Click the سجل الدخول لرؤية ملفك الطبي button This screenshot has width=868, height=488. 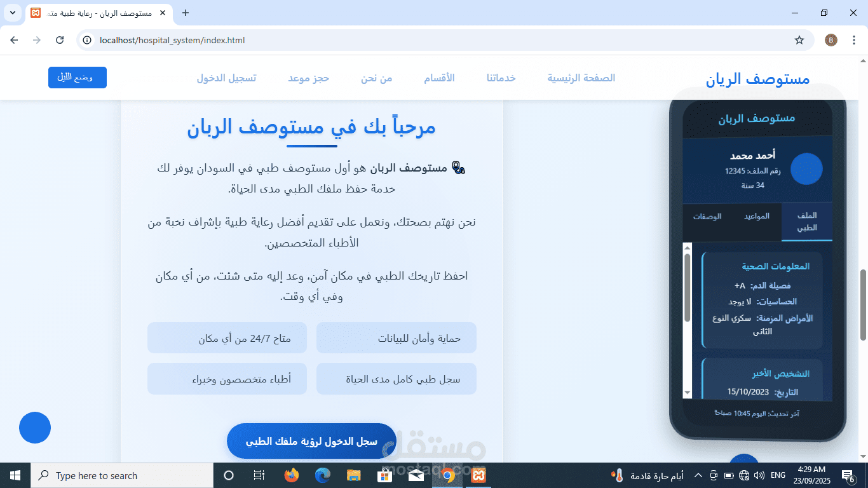(x=311, y=440)
